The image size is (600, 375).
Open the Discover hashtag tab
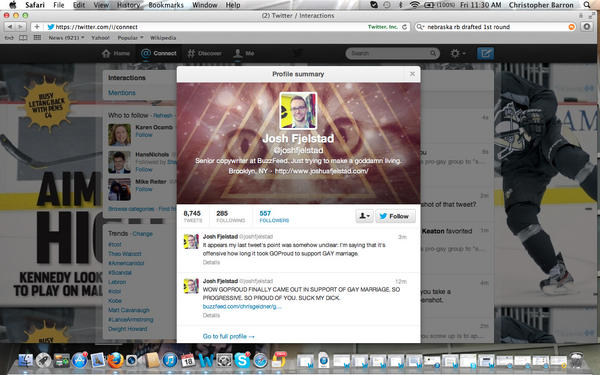click(204, 53)
